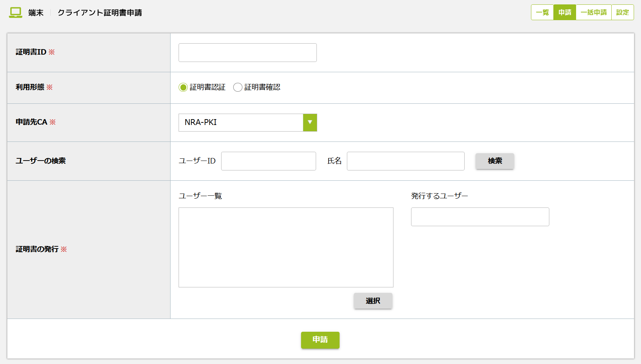Click the ユーザーID field label
Image resolution: width=641 pixels, height=364 pixels.
[197, 161]
